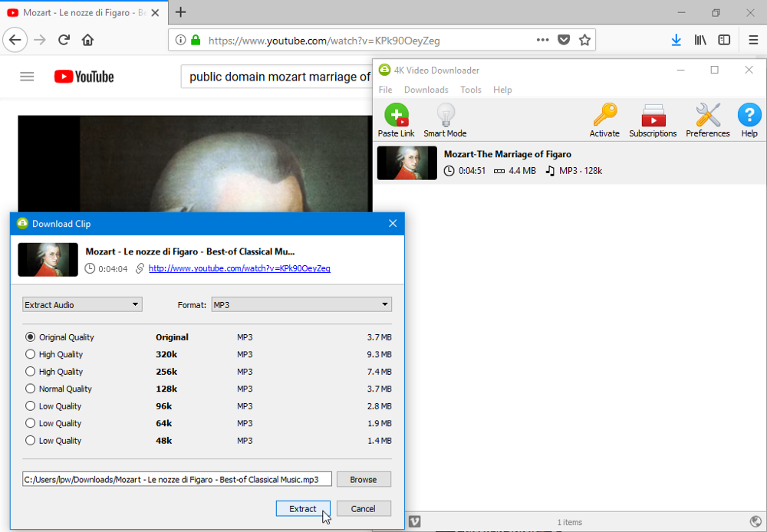The image size is (767, 532).
Task: Open the Downloads menu
Action: click(426, 90)
